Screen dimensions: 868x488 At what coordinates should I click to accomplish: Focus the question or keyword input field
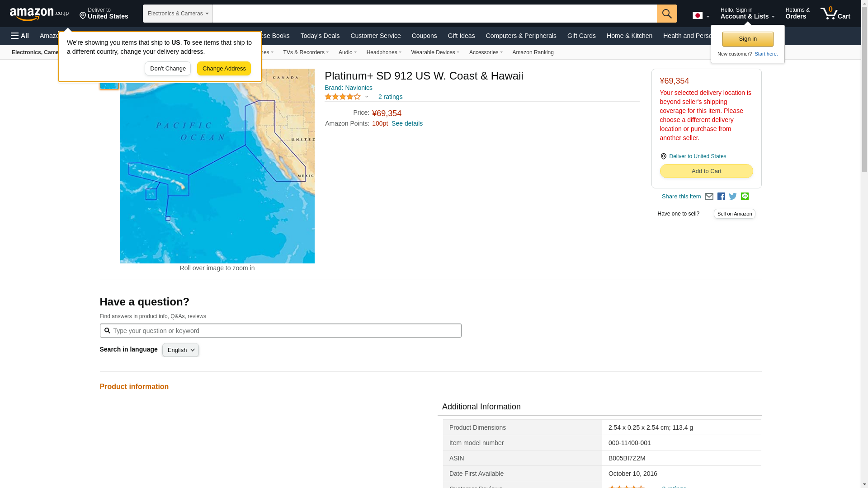click(285, 331)
